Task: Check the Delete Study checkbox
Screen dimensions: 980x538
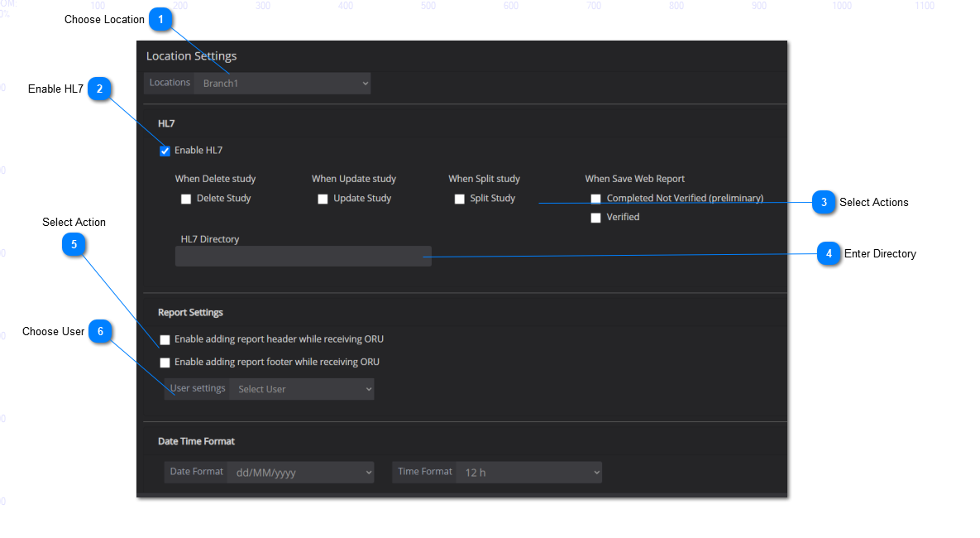Action: pos(186,199)
